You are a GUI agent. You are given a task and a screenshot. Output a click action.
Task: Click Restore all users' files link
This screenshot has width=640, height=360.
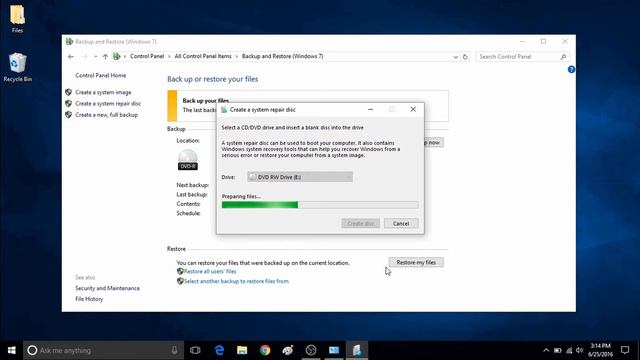210,271
